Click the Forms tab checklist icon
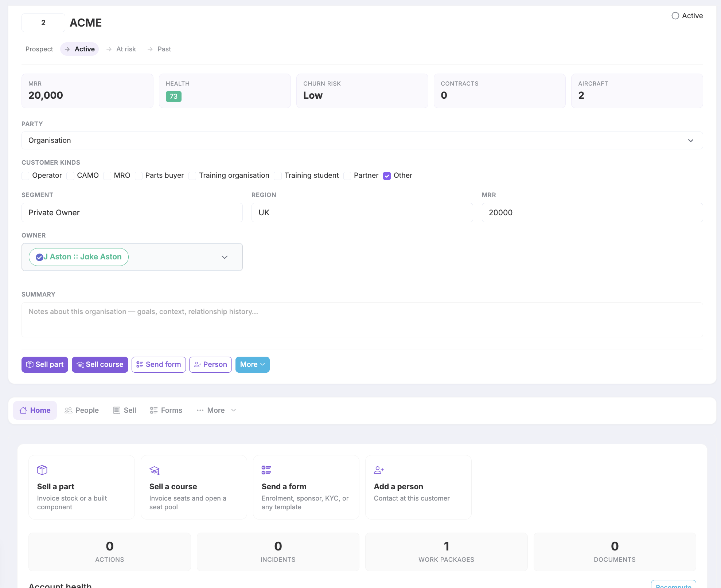 [x=154, y=410]
